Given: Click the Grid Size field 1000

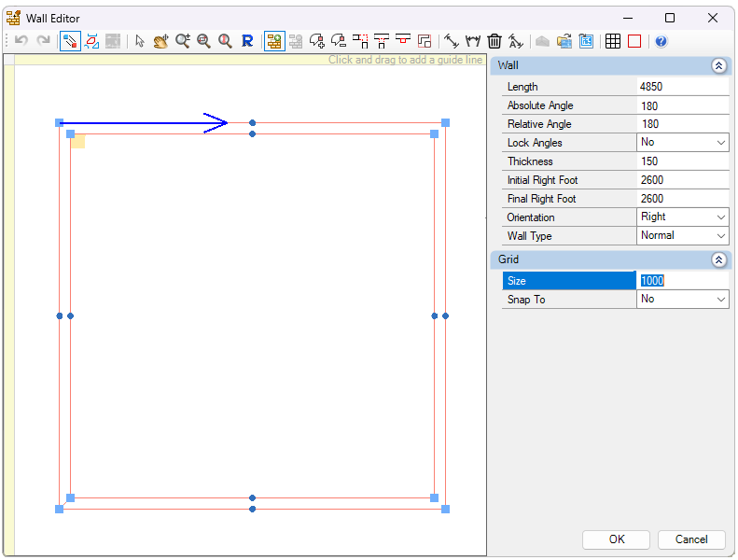Looking at the screenshot, I should (682, 280).
